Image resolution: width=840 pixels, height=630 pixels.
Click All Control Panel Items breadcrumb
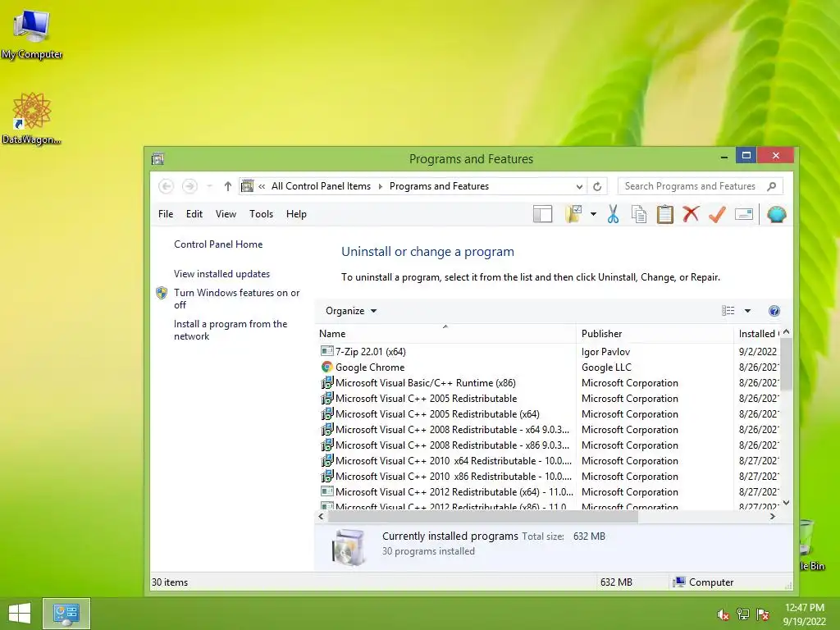(321, 186)
